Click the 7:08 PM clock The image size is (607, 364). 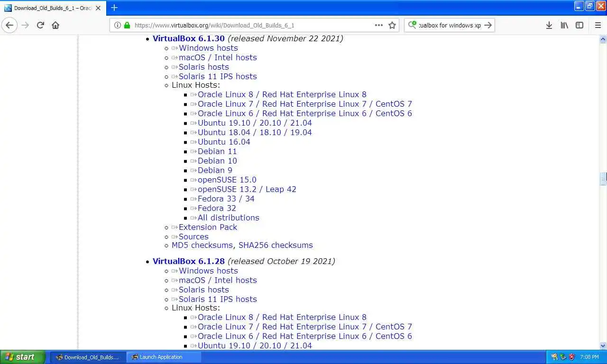click(589, 357)
